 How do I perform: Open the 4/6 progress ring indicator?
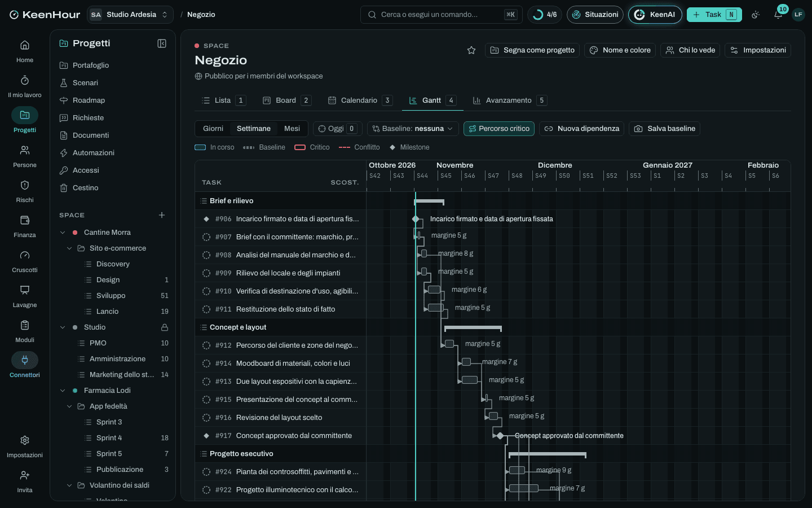[x=545, y=15]
